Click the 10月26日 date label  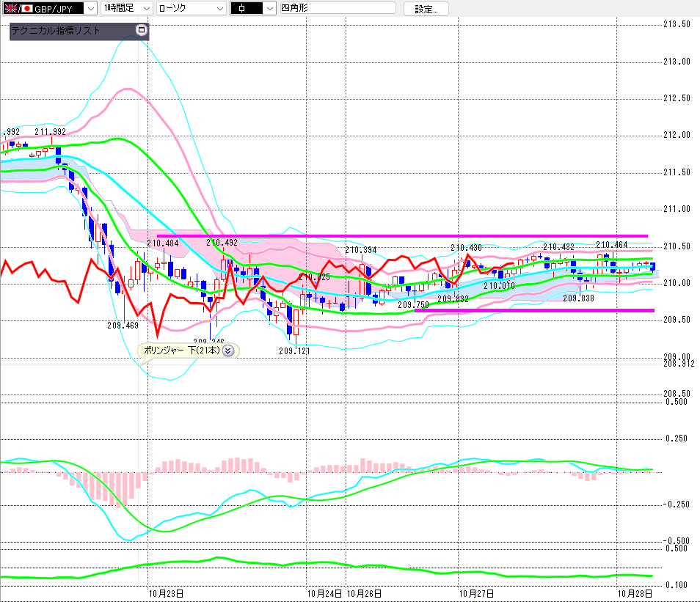364,593
